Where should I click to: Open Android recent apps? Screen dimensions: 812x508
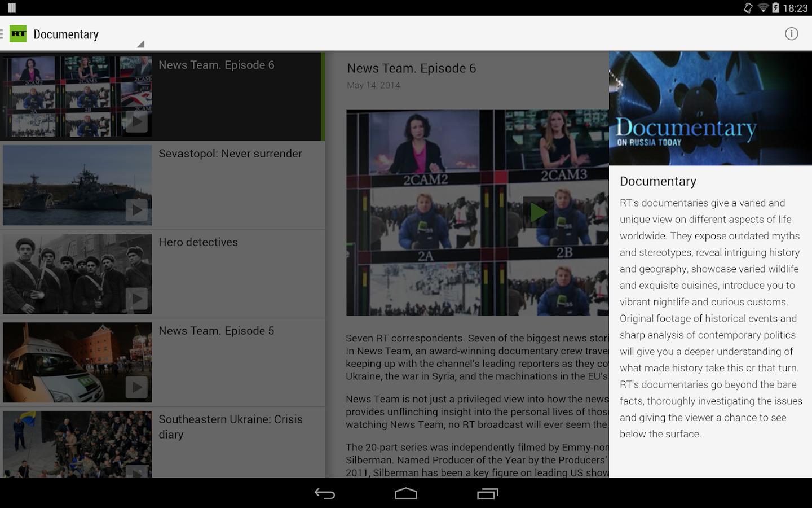click(488, 493)
